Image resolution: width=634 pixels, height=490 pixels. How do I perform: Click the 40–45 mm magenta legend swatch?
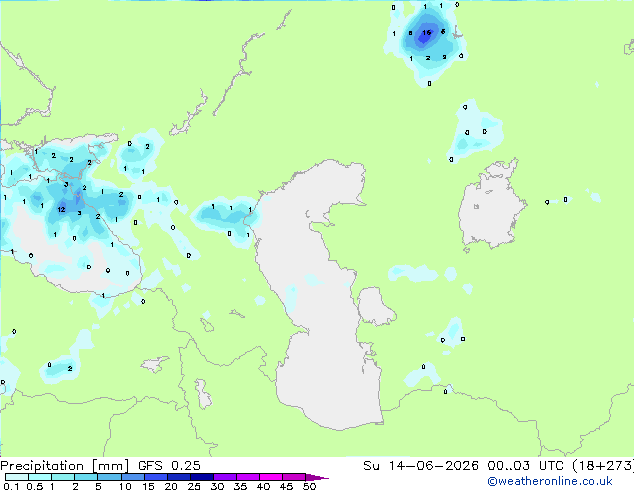271,477
